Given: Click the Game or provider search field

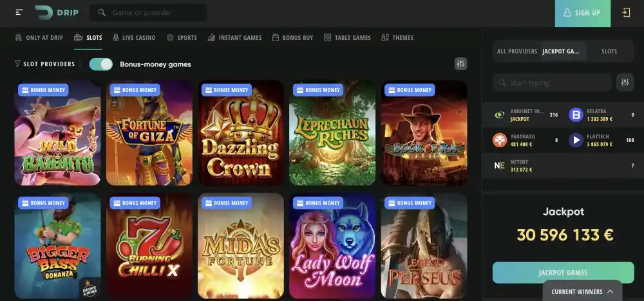Looking at the screenshot, I should point(148,12).
